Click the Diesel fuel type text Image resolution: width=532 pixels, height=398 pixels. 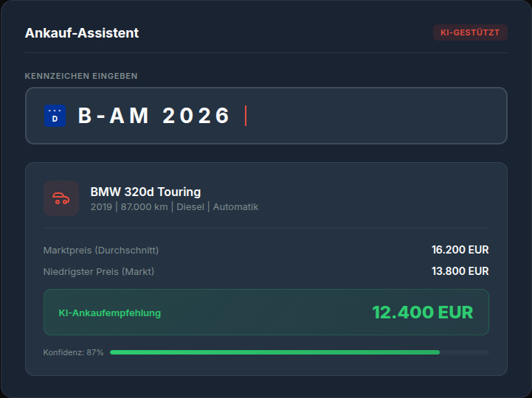point(190,207)
